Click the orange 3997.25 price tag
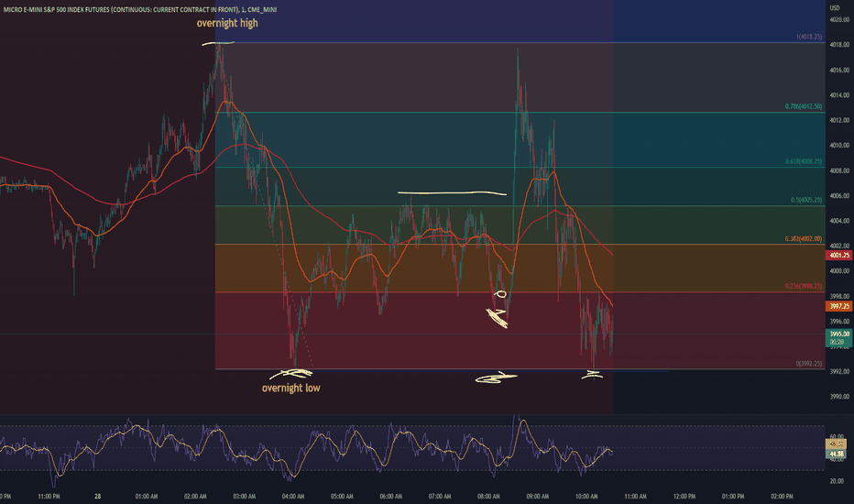 [x=839, y=307]
